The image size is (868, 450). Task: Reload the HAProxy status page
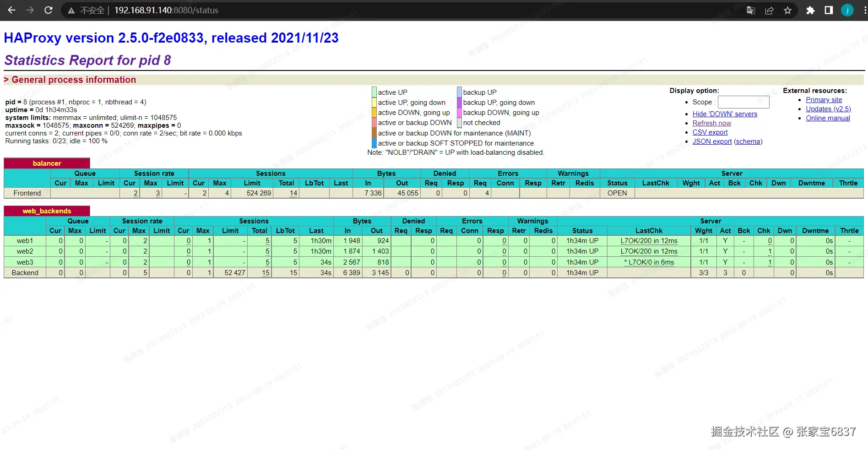49,10
